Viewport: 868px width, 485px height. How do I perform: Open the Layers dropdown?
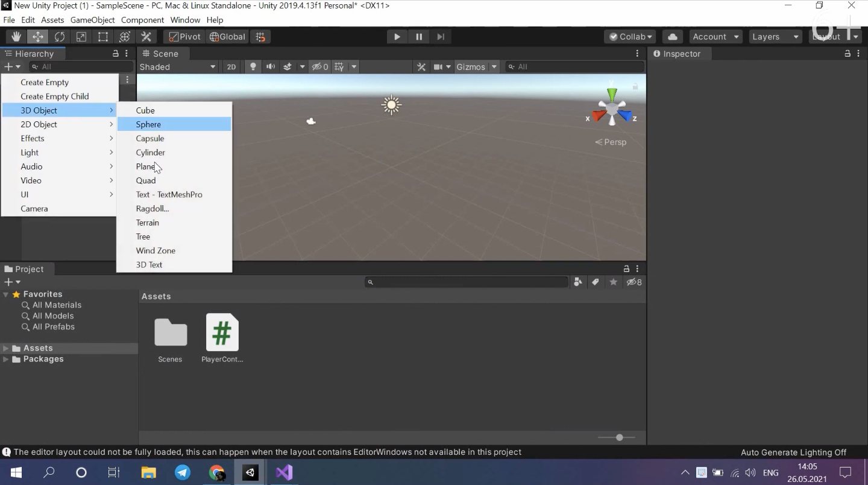(x=775, y=37)
